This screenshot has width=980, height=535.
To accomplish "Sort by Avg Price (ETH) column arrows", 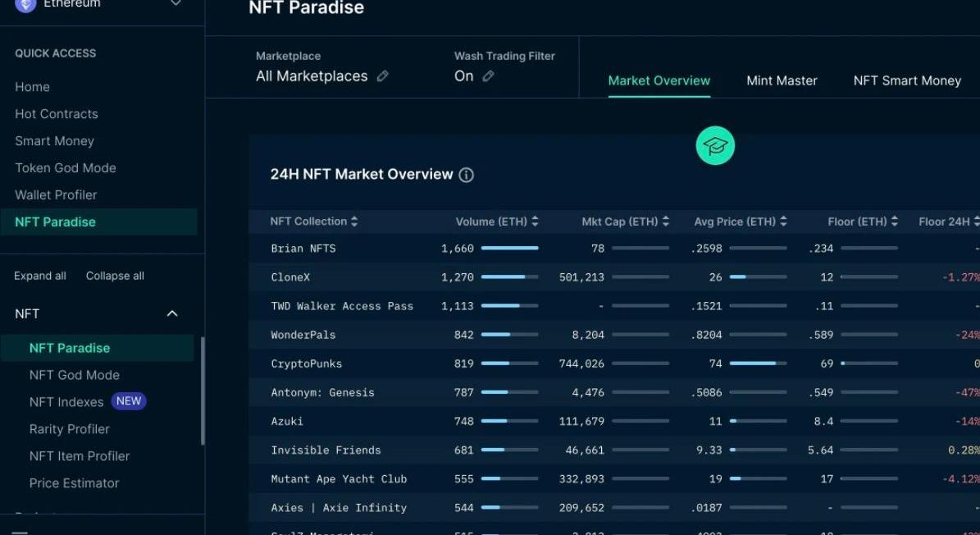I will click(784, 222).
